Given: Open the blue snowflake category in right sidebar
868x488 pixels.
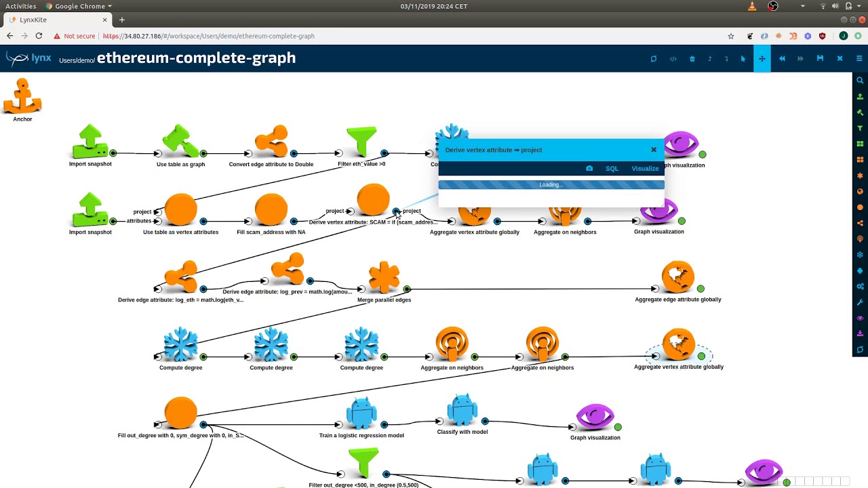Looking at the screenshot, I should pos(860,255).
